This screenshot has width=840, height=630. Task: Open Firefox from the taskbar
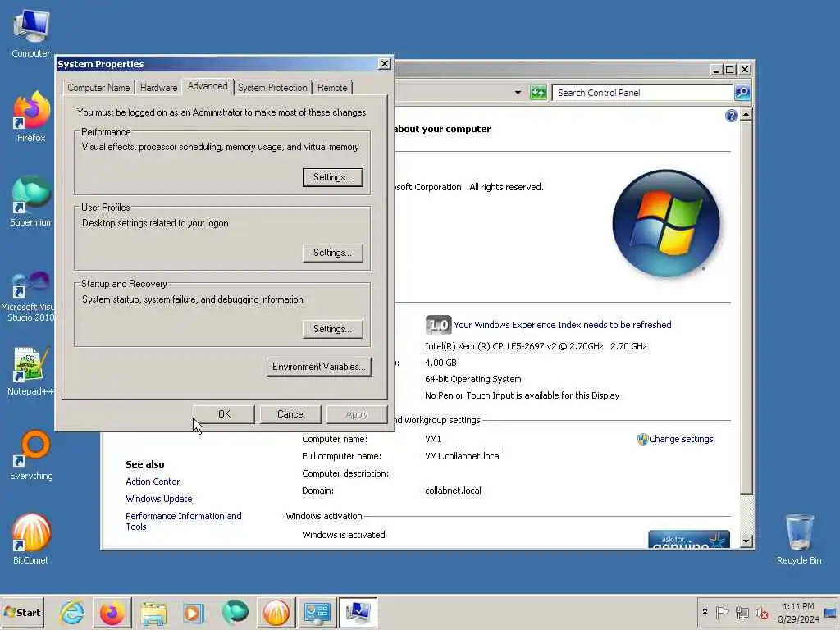[112, 613]
